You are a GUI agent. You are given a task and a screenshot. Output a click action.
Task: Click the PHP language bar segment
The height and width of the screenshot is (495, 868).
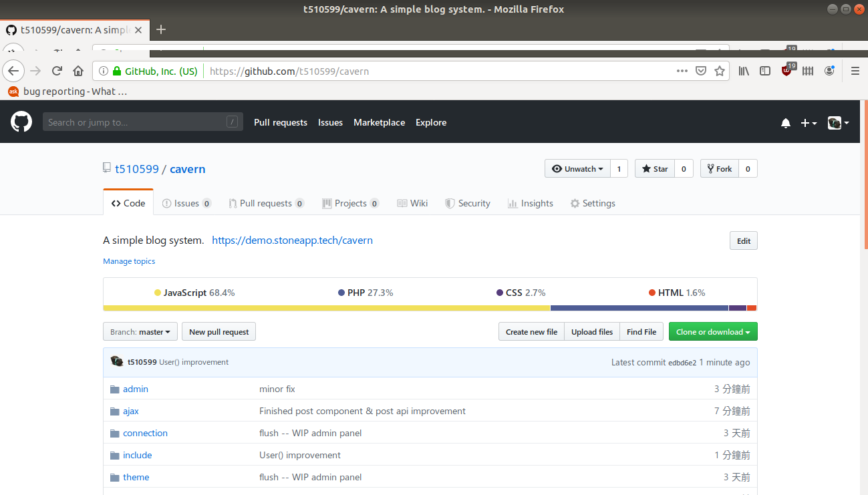[x=639, y=308]
